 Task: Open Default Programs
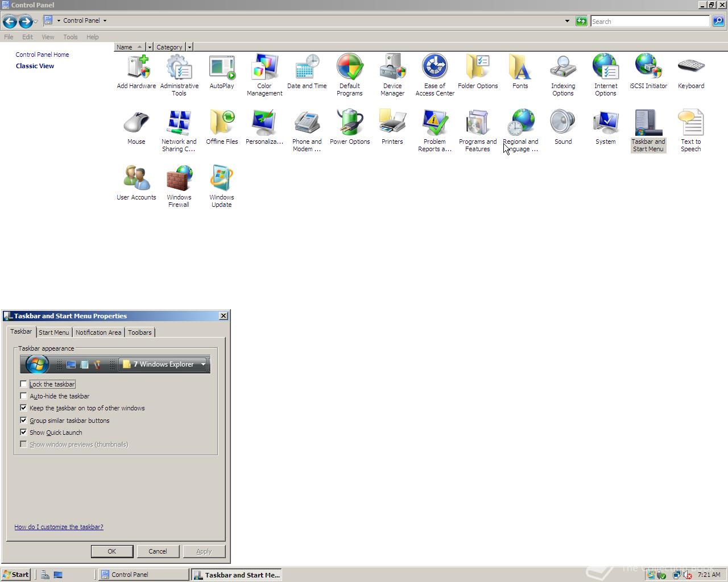click(x=350, y=76)
